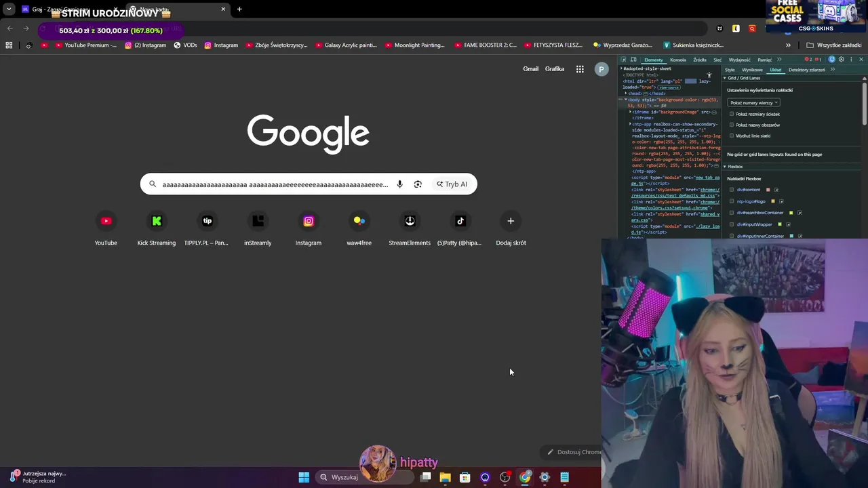Open the Kick Streaming shortcut

[x=157, y=229]
